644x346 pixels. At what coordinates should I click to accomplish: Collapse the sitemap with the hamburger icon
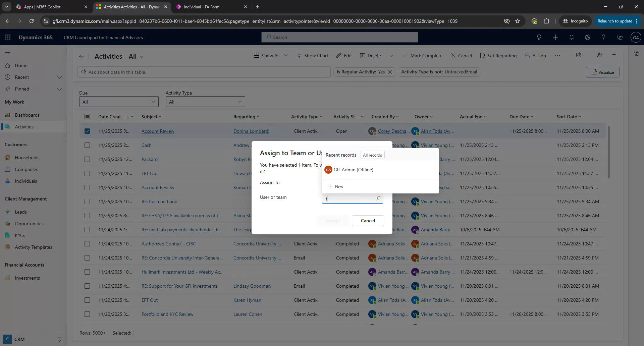pyautogui.click(x=7, y=53)
